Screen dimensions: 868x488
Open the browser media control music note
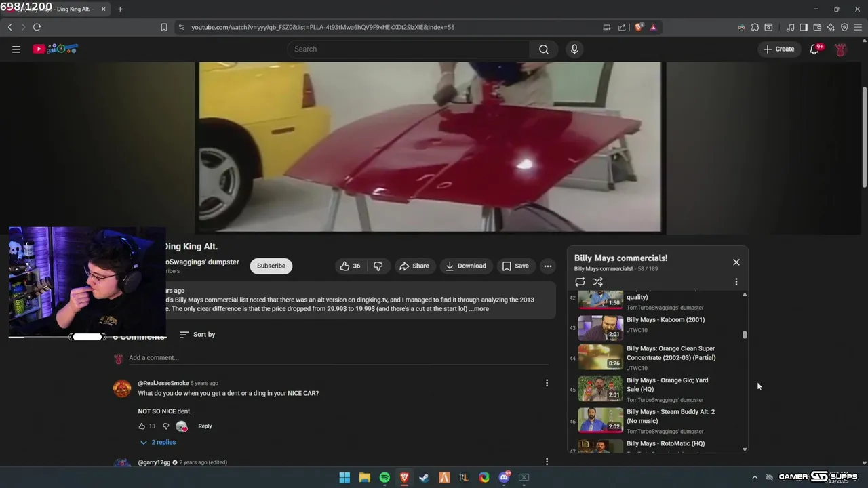790,27
